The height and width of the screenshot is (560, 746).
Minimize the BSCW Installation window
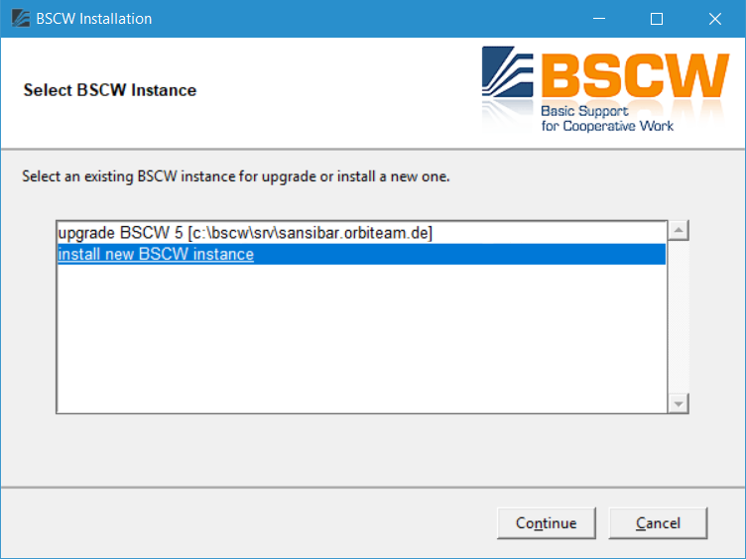598,19
